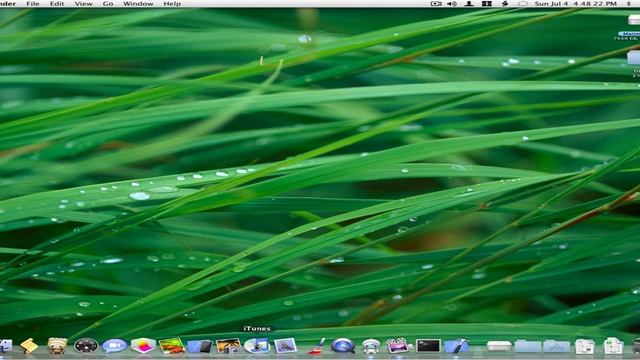Click the tan robot-face Dock icon
The width and height of the screenshot is (640, 360).
coord(57,346)
